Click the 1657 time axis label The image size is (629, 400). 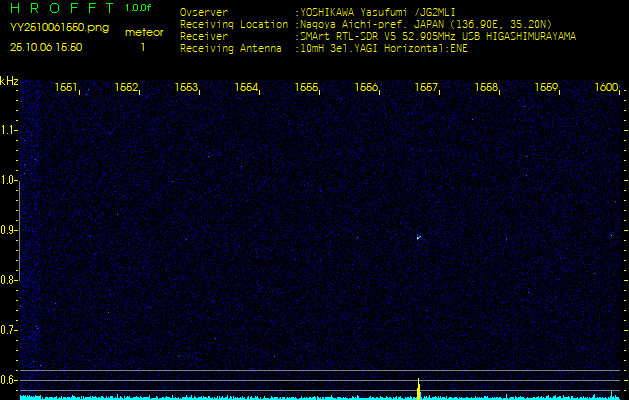coord(426,87)
